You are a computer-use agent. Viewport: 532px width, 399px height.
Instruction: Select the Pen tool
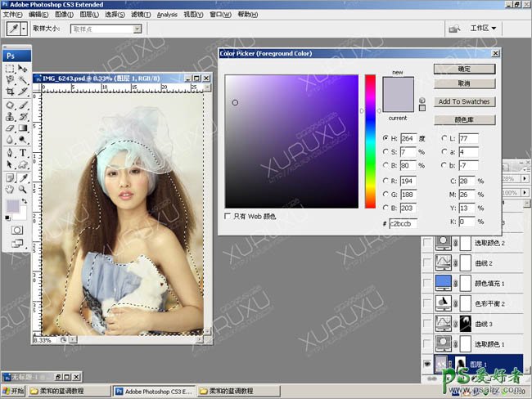pyautogui.click(x=10, y=152)
